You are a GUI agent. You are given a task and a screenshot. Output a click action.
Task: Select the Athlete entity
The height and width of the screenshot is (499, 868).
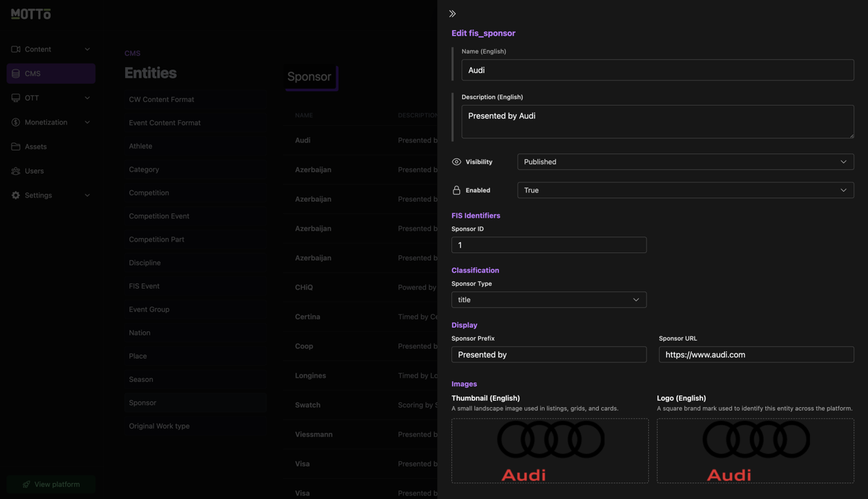click(195, 146)
